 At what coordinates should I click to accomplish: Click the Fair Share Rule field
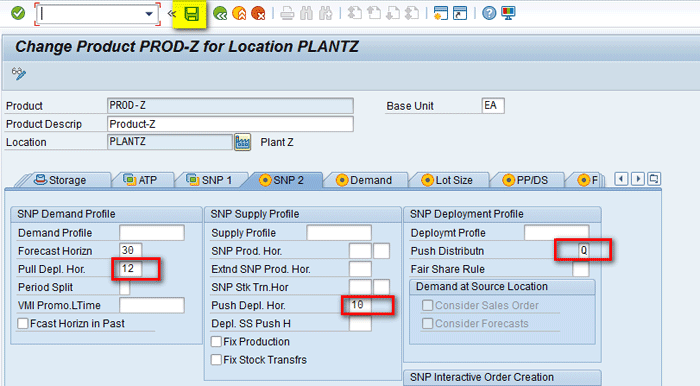pyautogui.click(x=581, y=269)
